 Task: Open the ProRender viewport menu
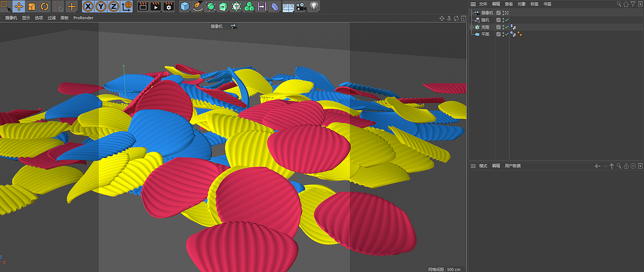point(84,18)
